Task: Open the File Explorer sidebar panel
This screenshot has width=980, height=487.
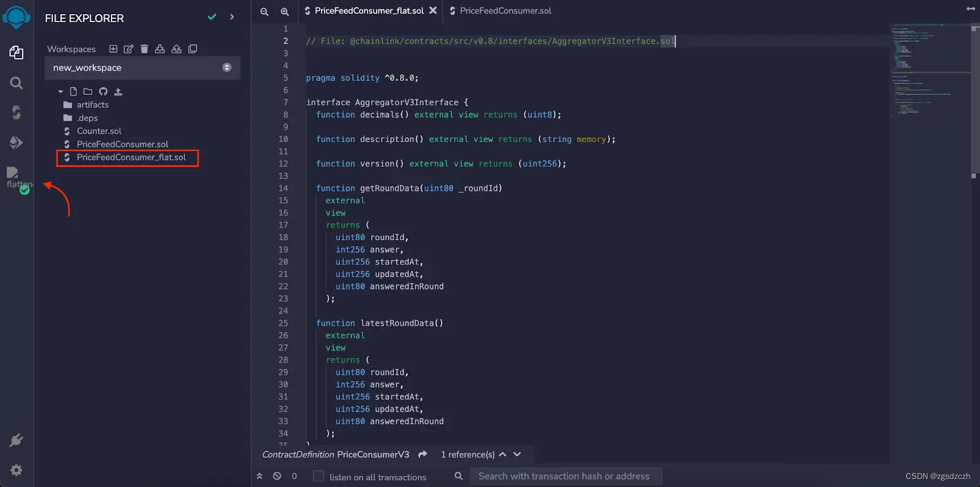Action: 17,53
